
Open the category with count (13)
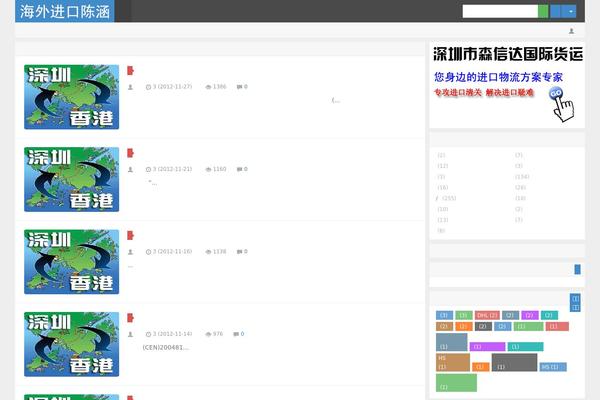[443, 220]
